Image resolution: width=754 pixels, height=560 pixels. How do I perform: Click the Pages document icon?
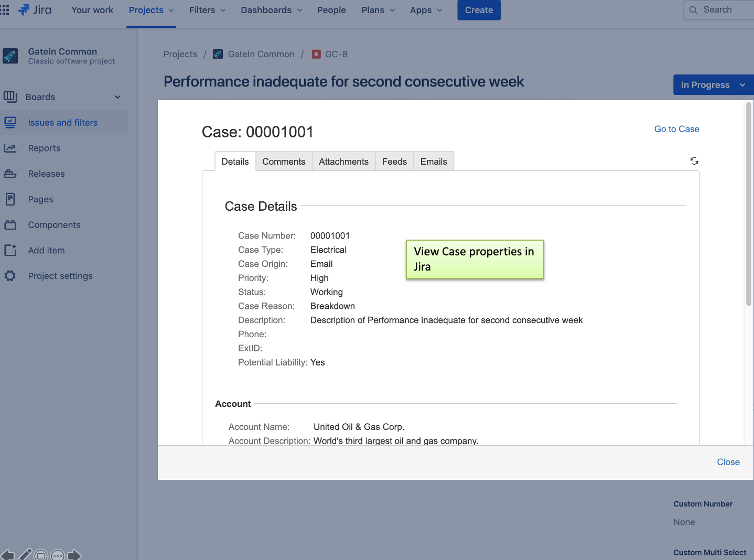(x=10, y=199)
